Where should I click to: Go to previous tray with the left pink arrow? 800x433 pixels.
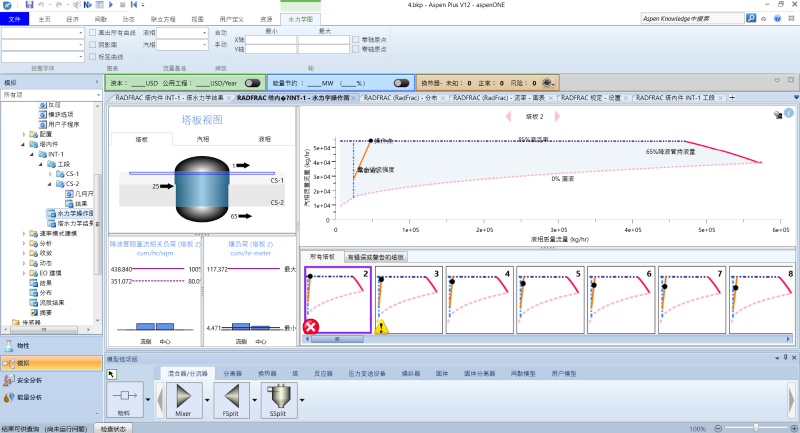[508, 116]
